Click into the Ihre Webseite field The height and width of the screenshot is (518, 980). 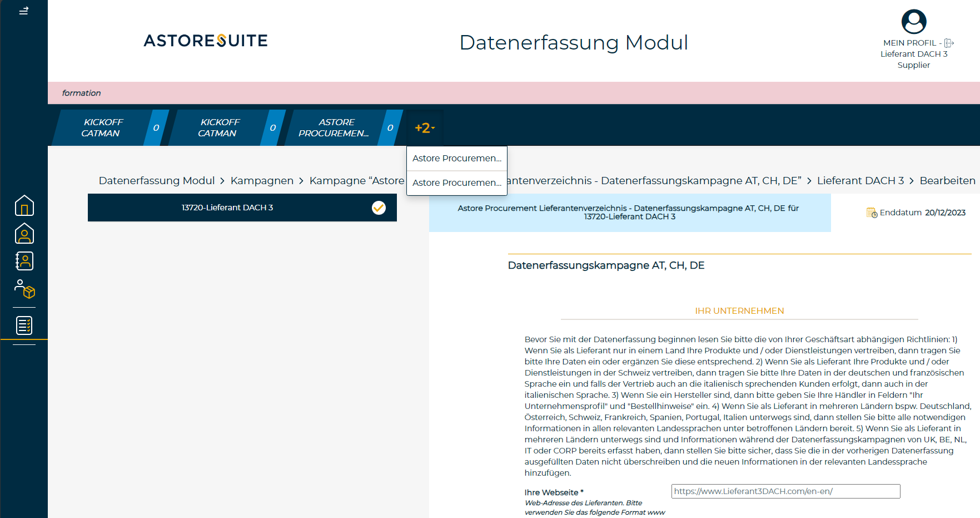pyautogui.click(x=785, y=491)
